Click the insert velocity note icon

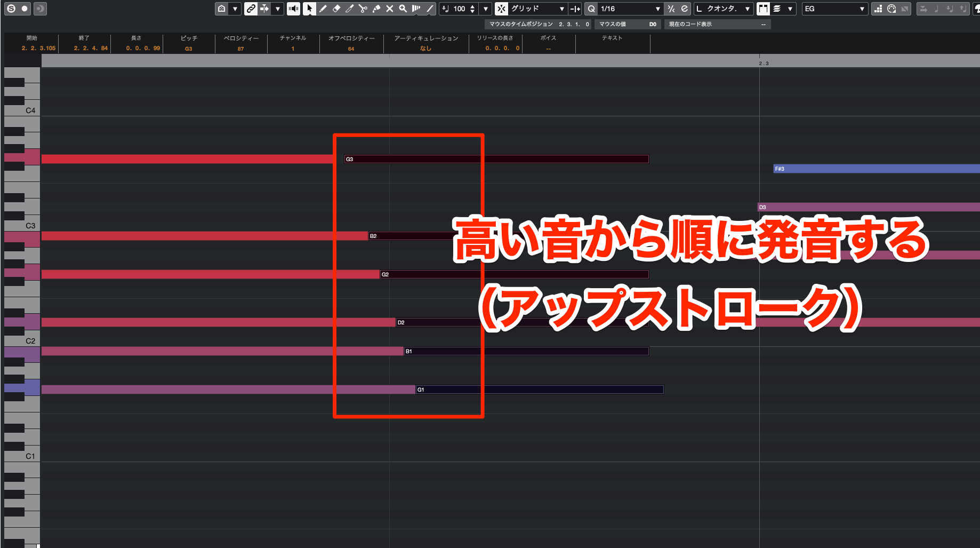pyautogui.click(x=446, y=9)
